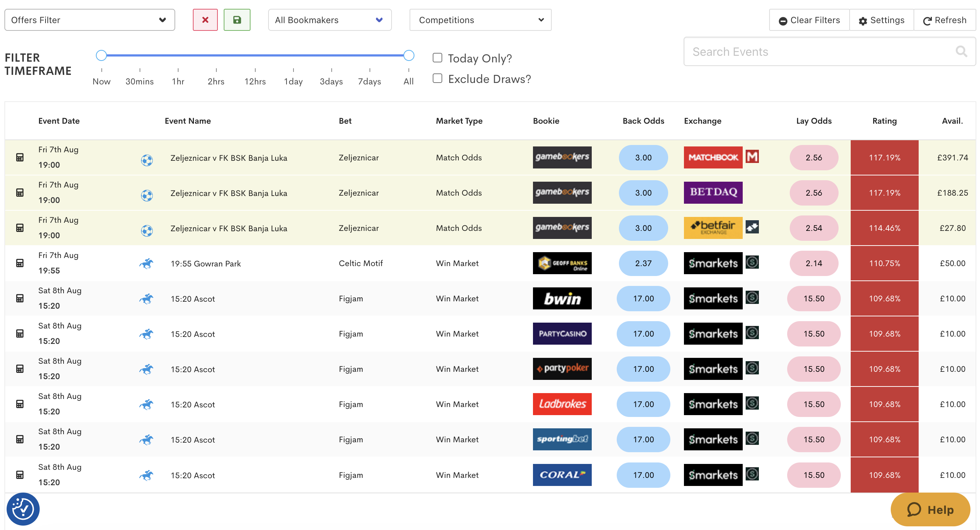Screen dimensions: 980x530
Task: Click the 110.75% rating cell
Action: click(884, 263)
